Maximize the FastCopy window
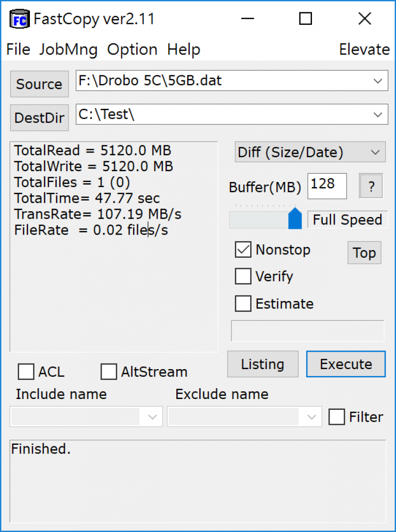Viewport: 396px width, 532px height. tap(305, 19)
